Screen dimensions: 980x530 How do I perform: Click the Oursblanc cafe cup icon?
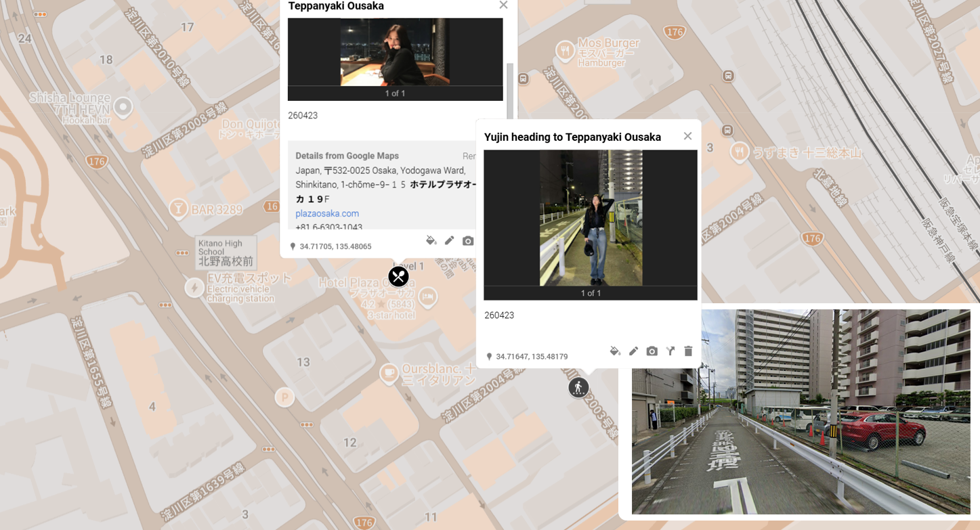coord(389,372)
